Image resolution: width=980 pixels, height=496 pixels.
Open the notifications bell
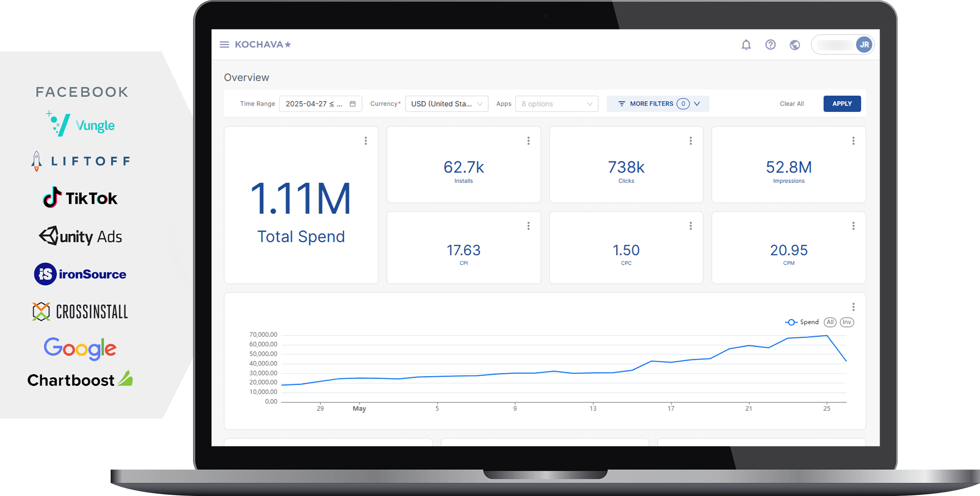click(x=746, y=45)
